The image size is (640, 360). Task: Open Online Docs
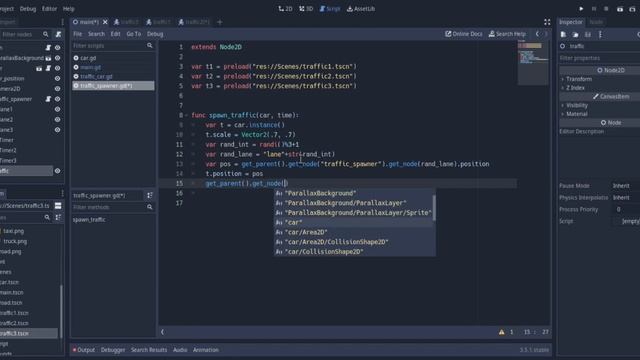[x=464, y=34]
